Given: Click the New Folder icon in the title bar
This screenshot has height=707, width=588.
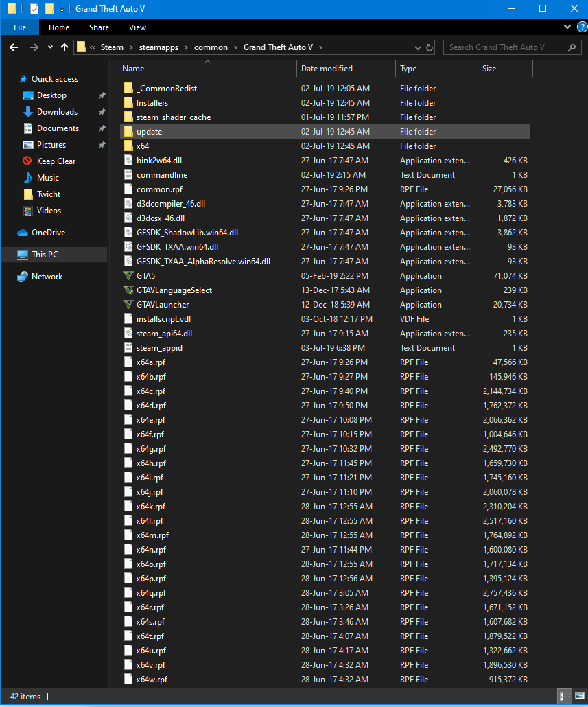Looking at the screenshot, I should [x=49, y=9].
